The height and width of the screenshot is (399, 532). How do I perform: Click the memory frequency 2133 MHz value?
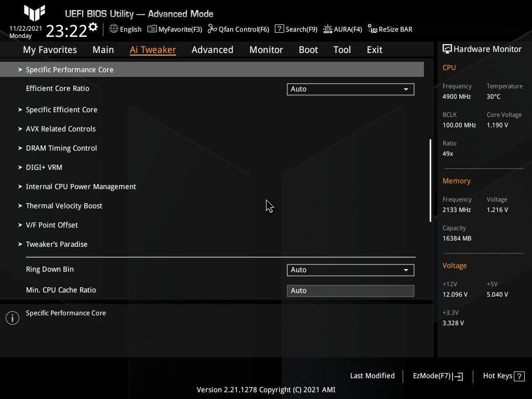[457, 210]
